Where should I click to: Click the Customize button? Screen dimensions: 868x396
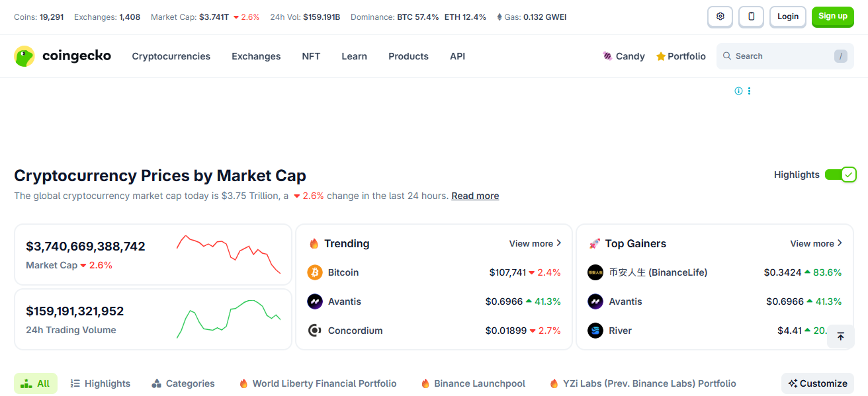817,383
